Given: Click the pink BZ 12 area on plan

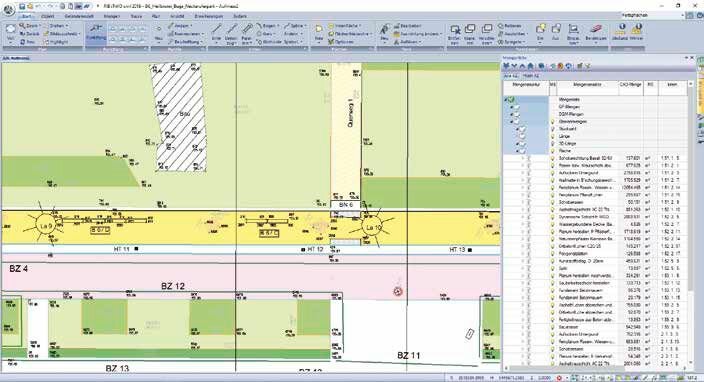Looking at the screenshot, I should point(173,286).
